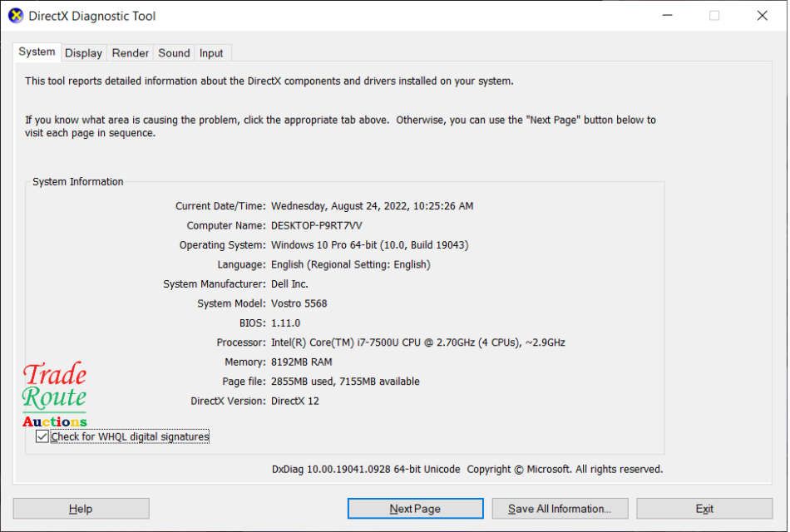Select the Sound tab

[173, 52]
